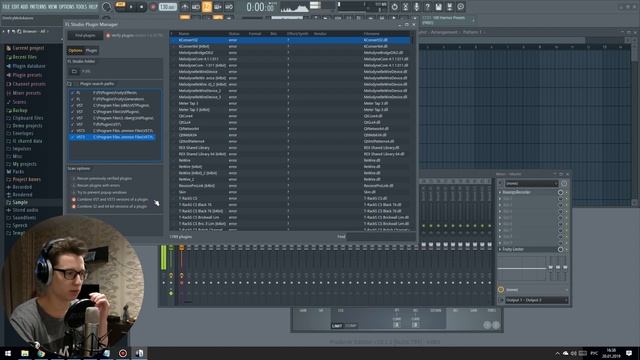
Task: Open the OPTIONS menu
Action: [x=67, y=7]
